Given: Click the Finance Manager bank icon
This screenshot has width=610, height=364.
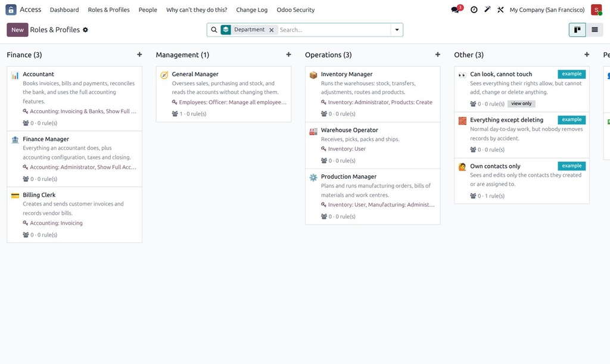Looking at the screenshot, I should click(15, 140).
